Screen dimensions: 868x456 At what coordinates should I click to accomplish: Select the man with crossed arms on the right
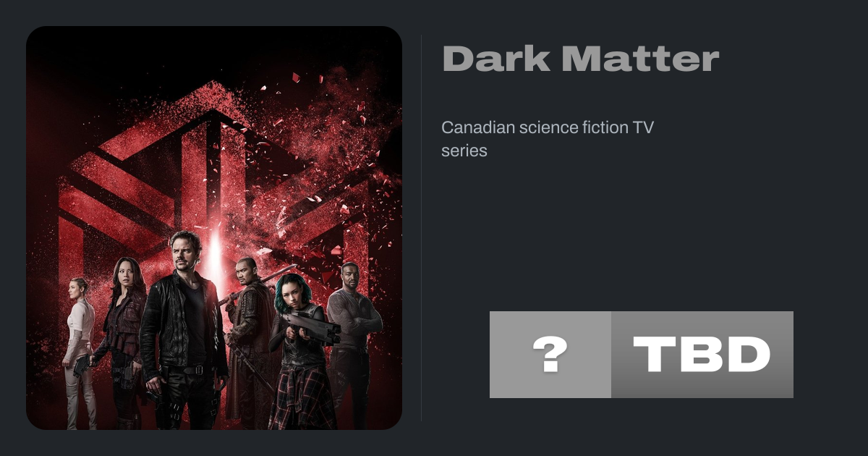tap(352, 340)
